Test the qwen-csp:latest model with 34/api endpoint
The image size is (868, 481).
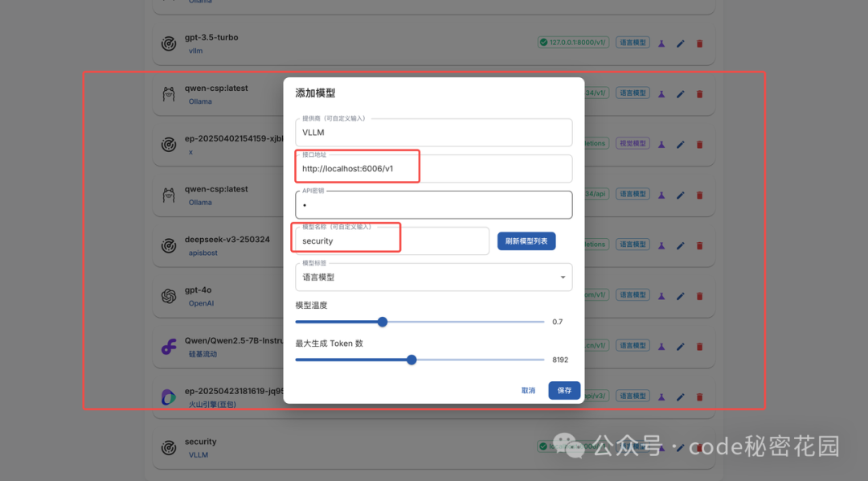click(x=661, y=195)
